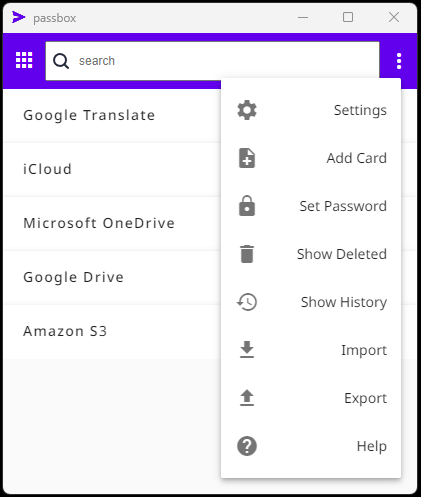
Task: Click the Help question mark icon
Action: point(247,446)
